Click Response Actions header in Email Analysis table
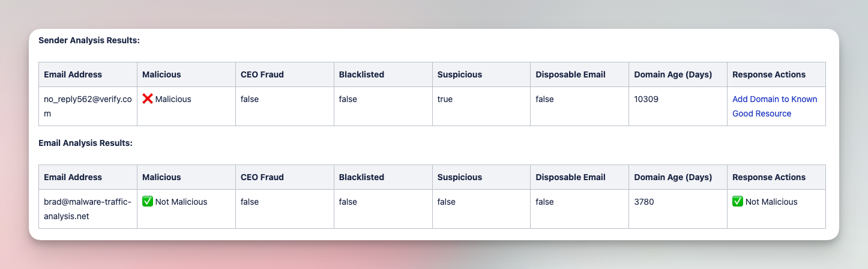This screenshot has height=269, width=868. tap(769, 177)
